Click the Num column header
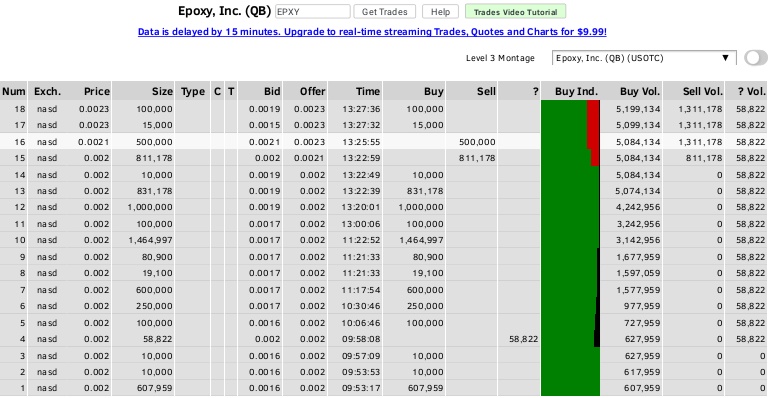This screenshot has width=768, height=398. pos(14,92)
